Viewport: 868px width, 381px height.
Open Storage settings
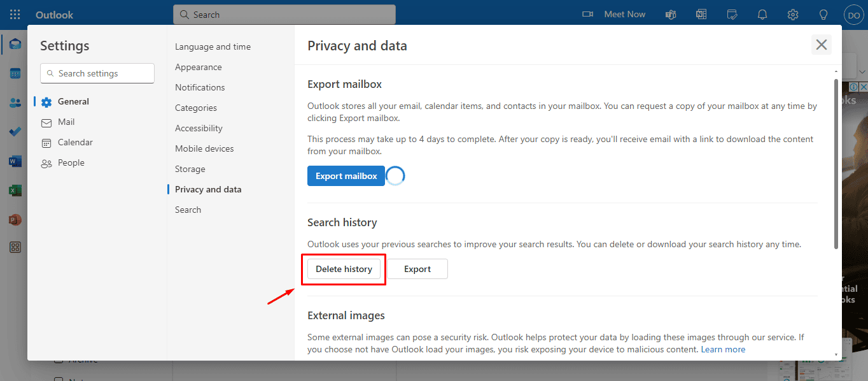pyautogui.click(x=190, y=169)
